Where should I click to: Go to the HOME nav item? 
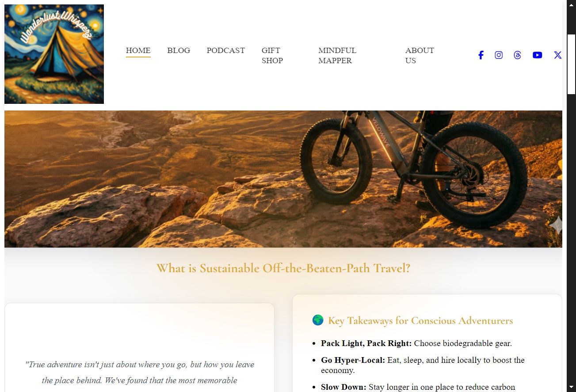coord(138,50)
